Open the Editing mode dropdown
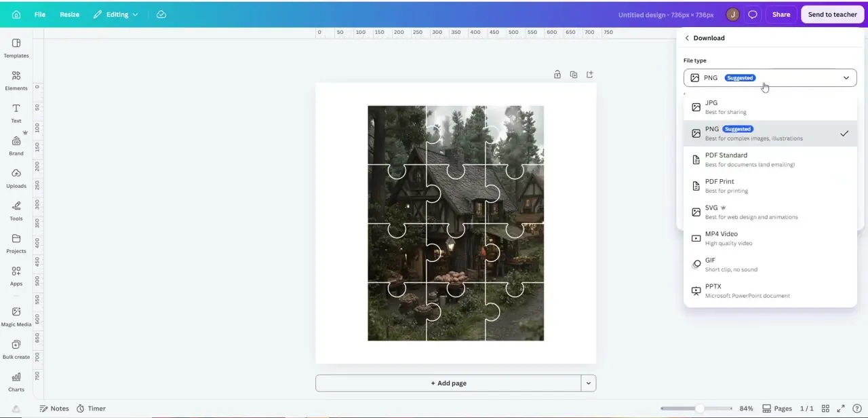 116,14
